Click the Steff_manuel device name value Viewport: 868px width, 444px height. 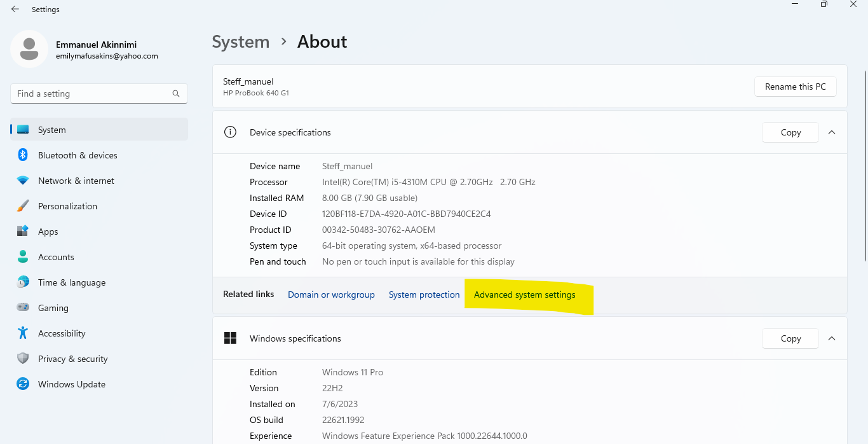(347, 166)
